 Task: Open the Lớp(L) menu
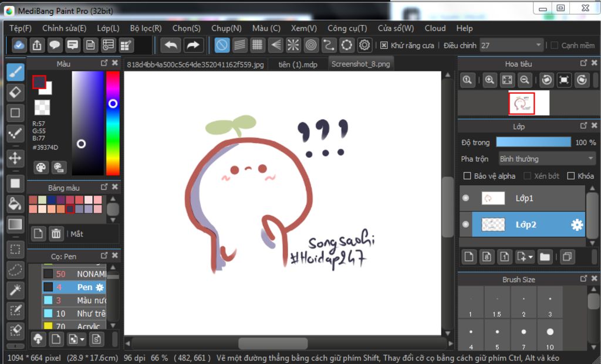pos(108,28)
